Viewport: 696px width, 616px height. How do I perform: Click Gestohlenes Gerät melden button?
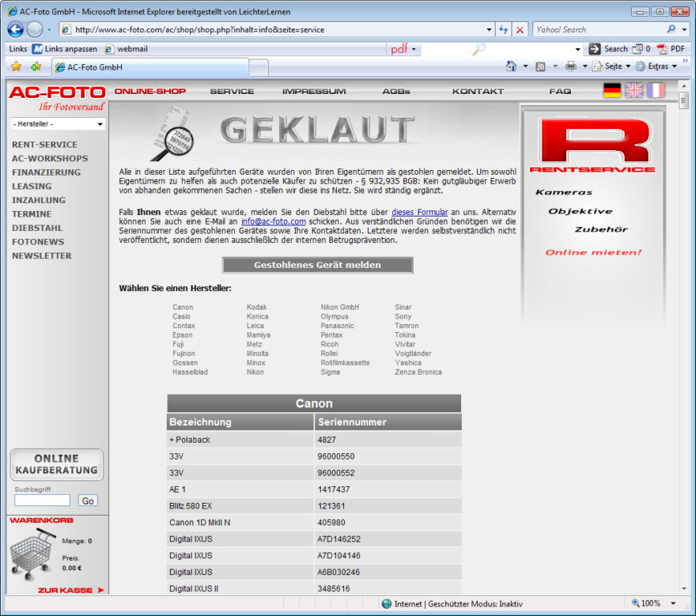[317, 265]
